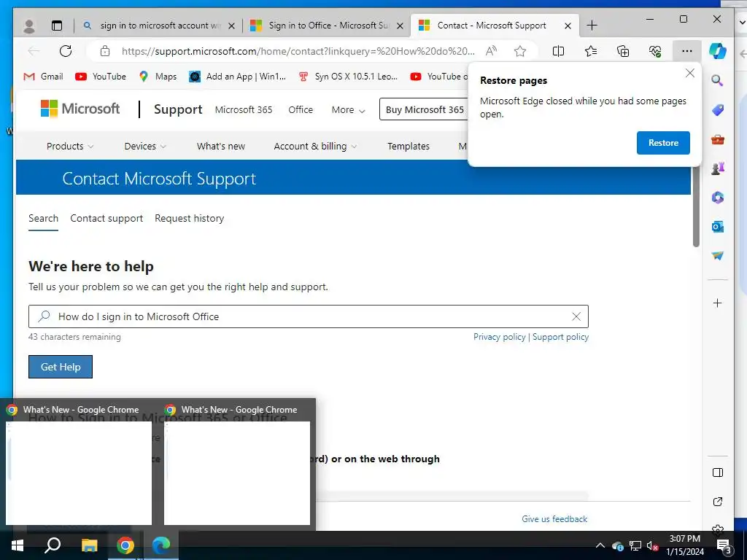The image size is (747, 560).
Task: Open the sidebar Games chess icon
Action: [x=718, y=168]
